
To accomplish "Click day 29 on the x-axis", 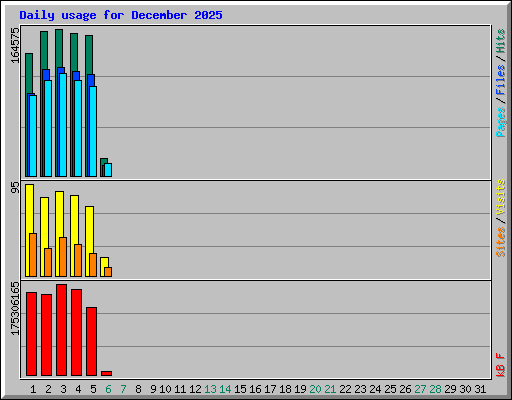I will point(450,389).
